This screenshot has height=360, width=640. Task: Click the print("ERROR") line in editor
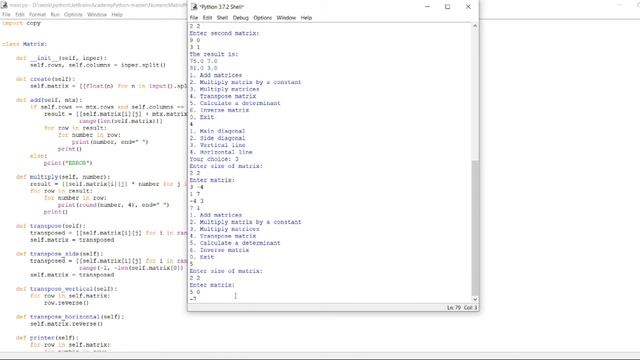(x=68, y=162)
